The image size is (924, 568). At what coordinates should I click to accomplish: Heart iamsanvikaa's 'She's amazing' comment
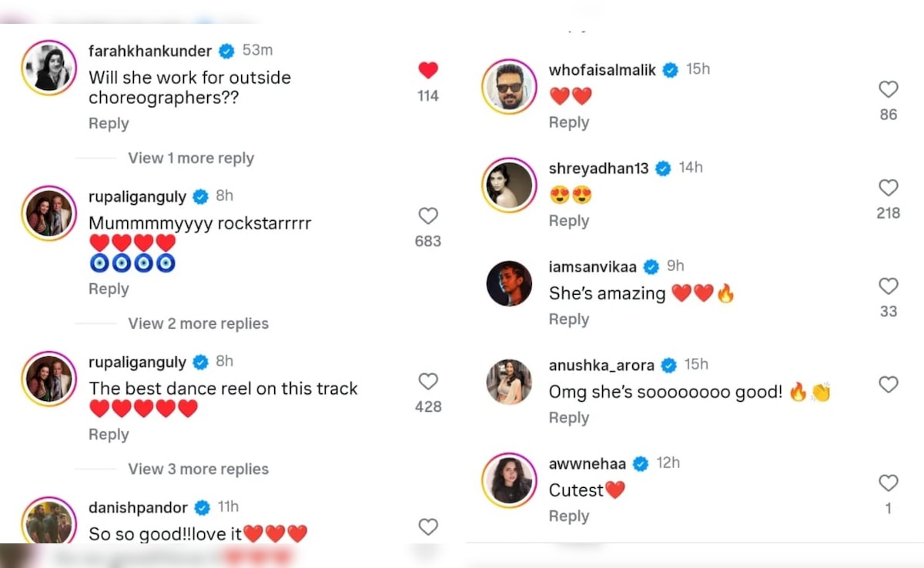tap(889, 286)
